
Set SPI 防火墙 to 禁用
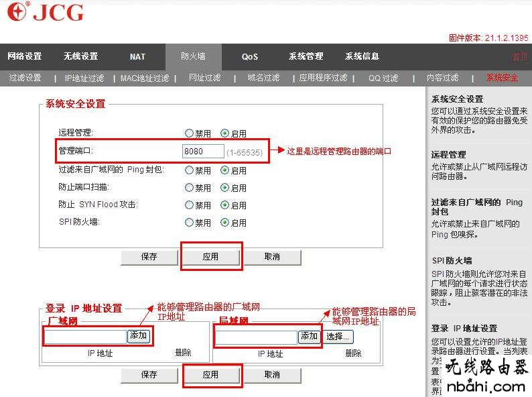(189, 223)
